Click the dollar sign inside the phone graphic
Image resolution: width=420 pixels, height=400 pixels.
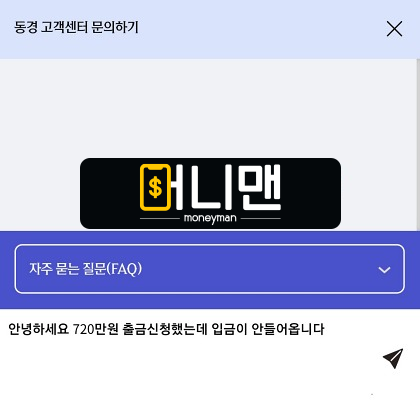pos(155,187)
